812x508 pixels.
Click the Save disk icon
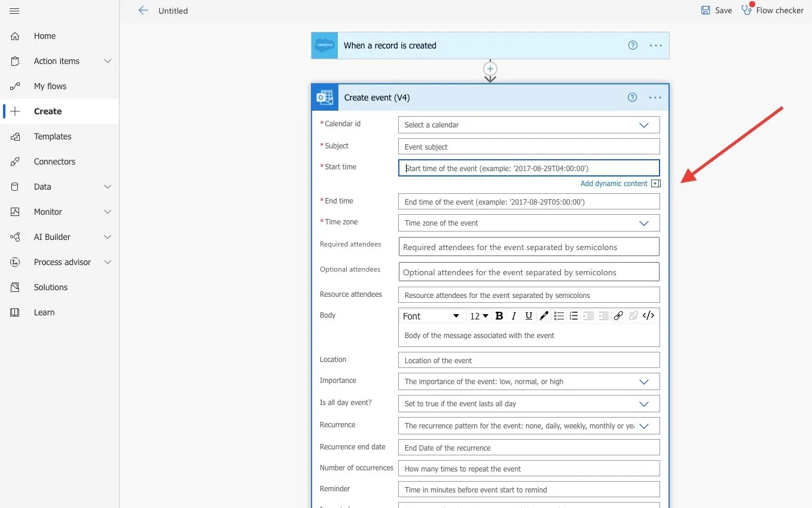(706, 10)
